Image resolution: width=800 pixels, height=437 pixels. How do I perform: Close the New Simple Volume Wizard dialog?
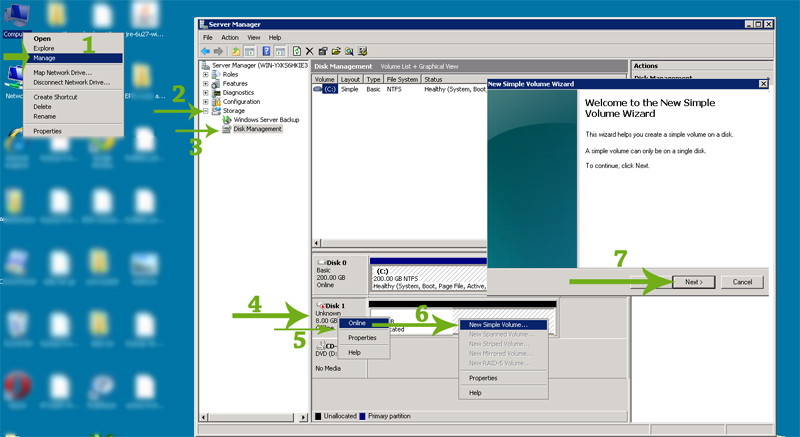click(x=763, y=84)
